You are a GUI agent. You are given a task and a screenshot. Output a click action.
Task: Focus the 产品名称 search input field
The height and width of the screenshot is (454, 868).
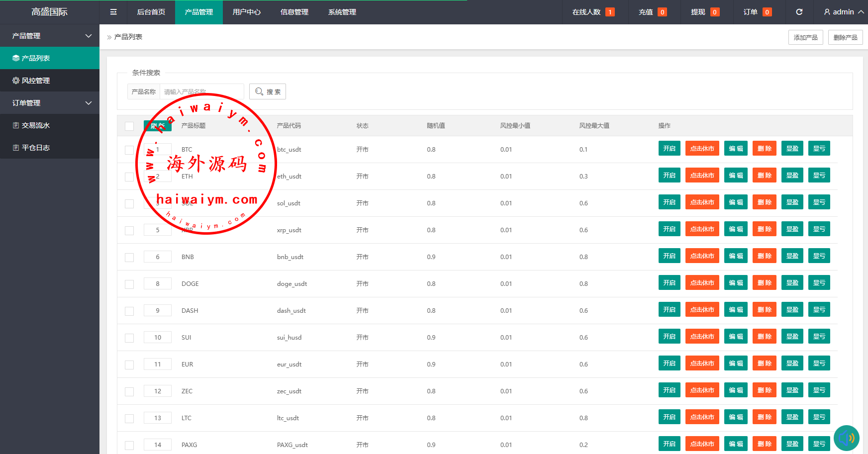tap(201, 91)
